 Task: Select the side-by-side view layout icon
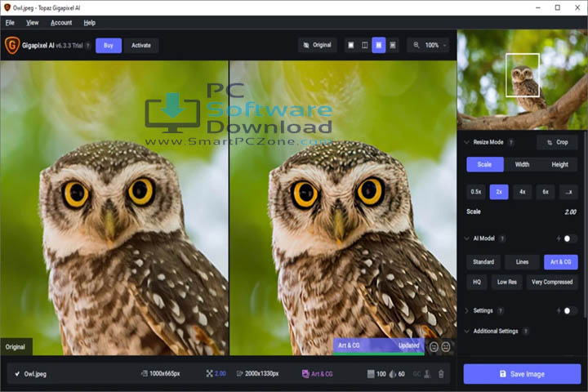pyautogui.click(x=379, y=45)
